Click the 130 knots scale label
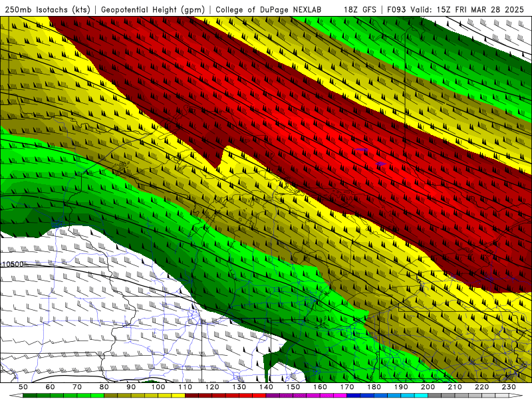The image size is (532, 399). point(239,387)
